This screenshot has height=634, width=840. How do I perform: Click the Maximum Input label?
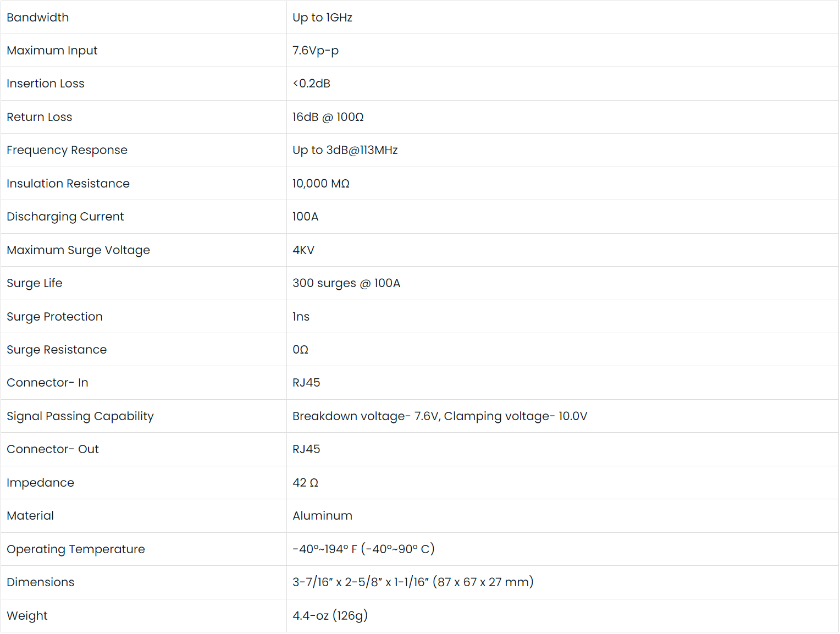(52, 51)
